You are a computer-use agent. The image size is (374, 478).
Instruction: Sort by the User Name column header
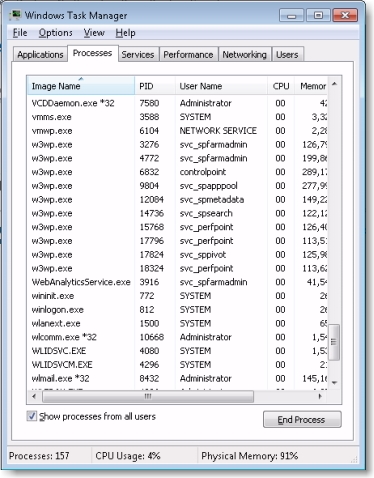tap(221, 86)
